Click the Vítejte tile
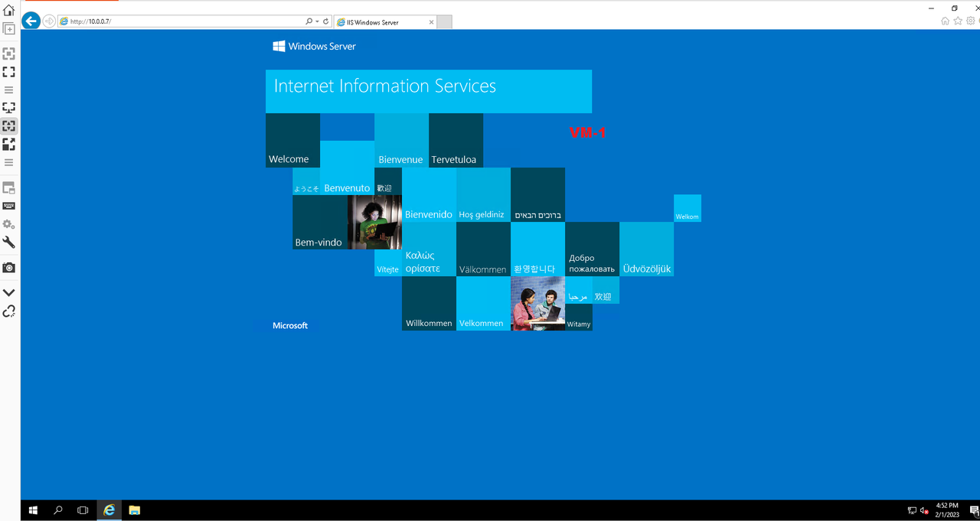This screenshot has height=521, width=980. pyautogui.click(x=388, y=262)
